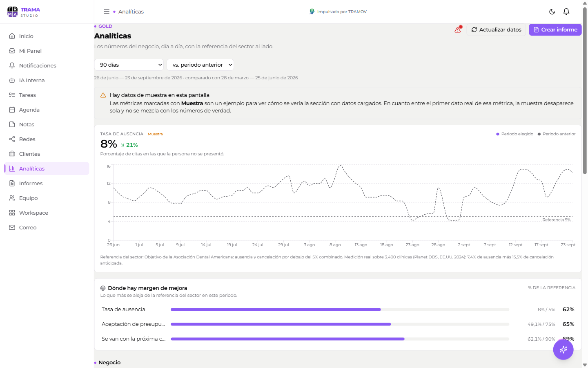Click the TRAMA Studio logo
The image size is (588, 368).
(24, 12)
